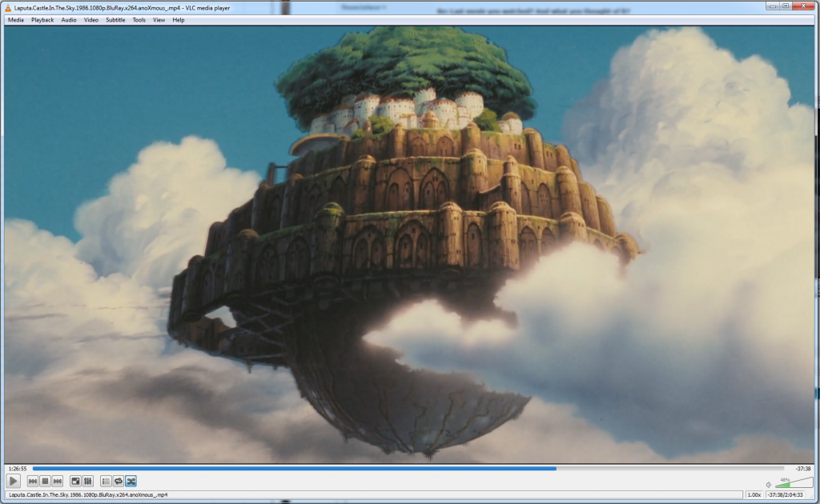This screenshot has width=820, height=504.
Task: Click the elapsed time 1:26:55 label
Action: 18,469
